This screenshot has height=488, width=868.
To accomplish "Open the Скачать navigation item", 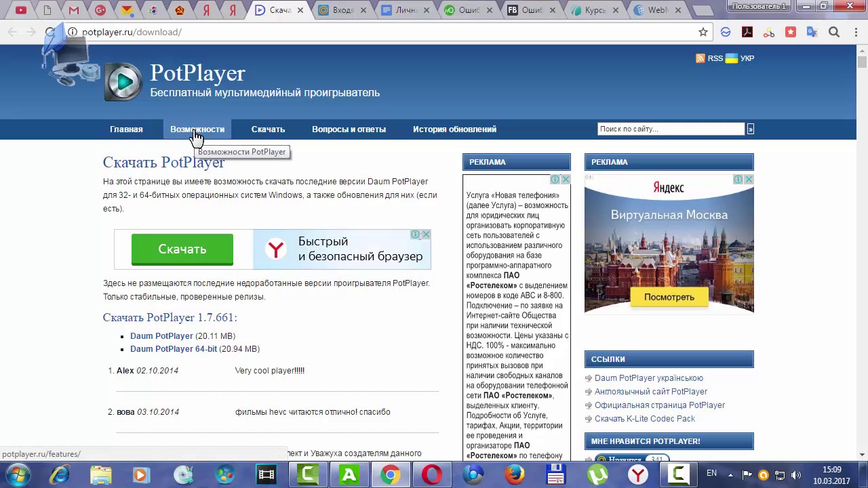I will pyautogui.click(x=268, y=129).
